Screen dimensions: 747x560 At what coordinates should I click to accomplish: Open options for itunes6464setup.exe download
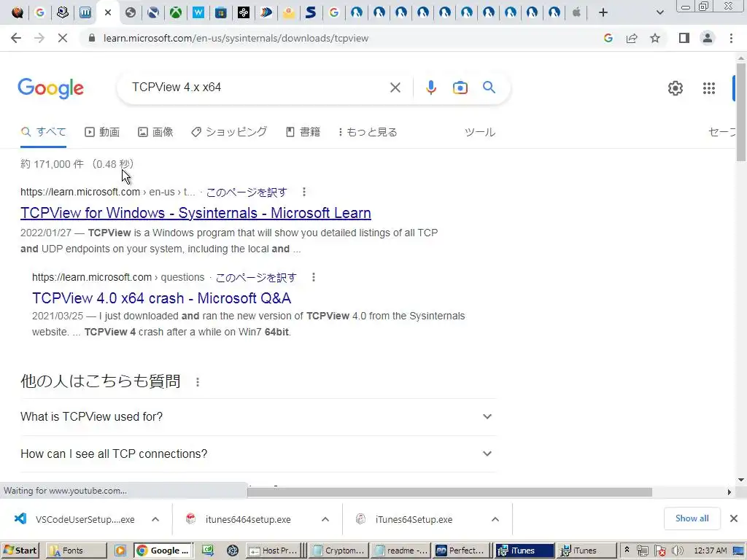(x=325, y=519)
